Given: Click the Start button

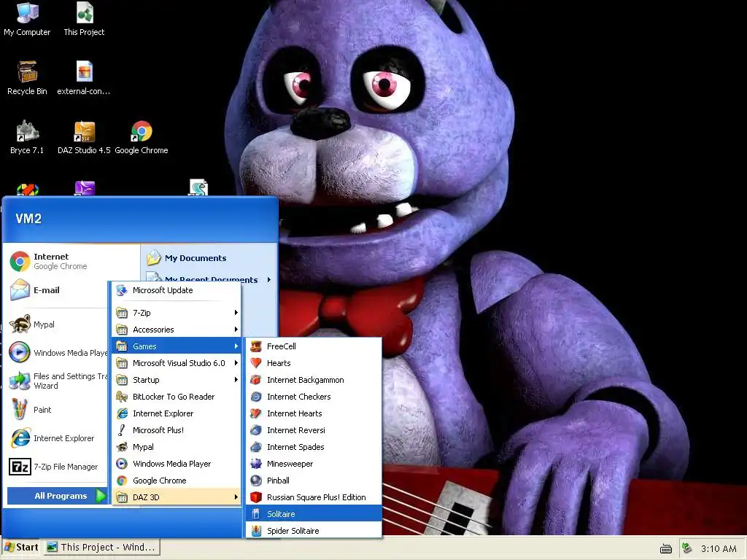Looking at the screenshot, I should 21,548.
